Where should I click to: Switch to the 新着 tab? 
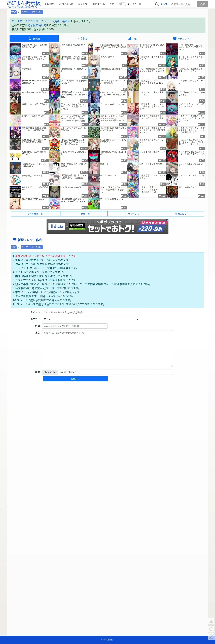point(83,38)
